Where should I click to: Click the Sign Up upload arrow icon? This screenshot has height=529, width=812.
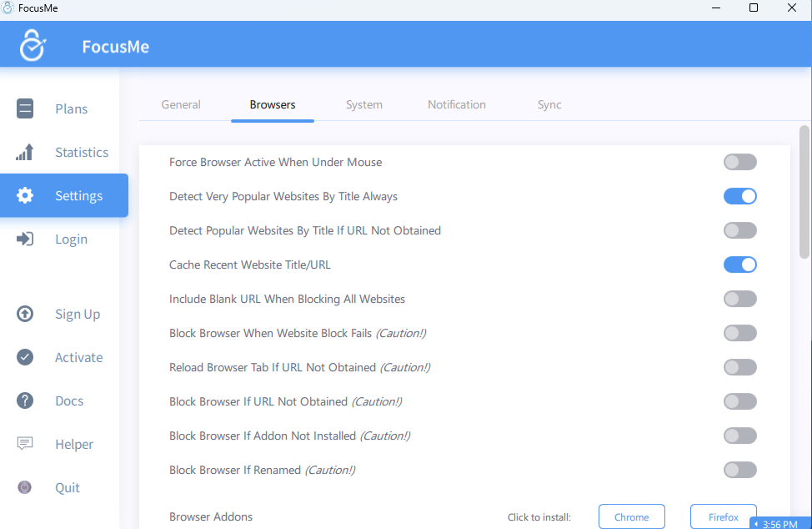[25, 314]
